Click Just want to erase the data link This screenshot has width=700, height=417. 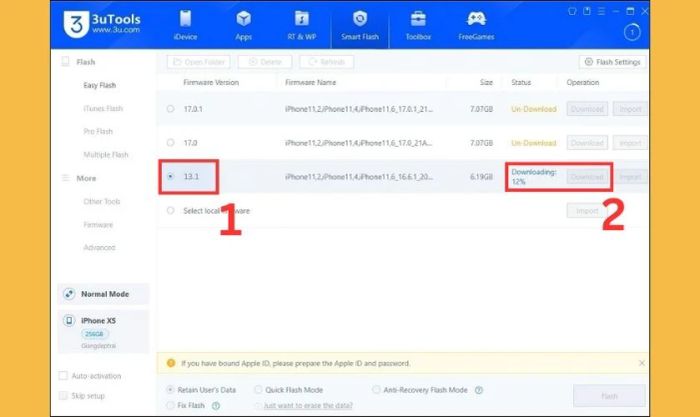pyautogui.click(x=308, y=405)
